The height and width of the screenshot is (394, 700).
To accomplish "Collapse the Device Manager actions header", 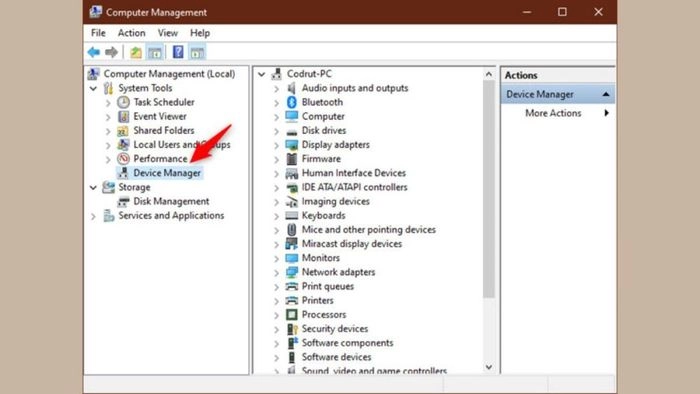I will pyautogui.click(x=605, y=94).
